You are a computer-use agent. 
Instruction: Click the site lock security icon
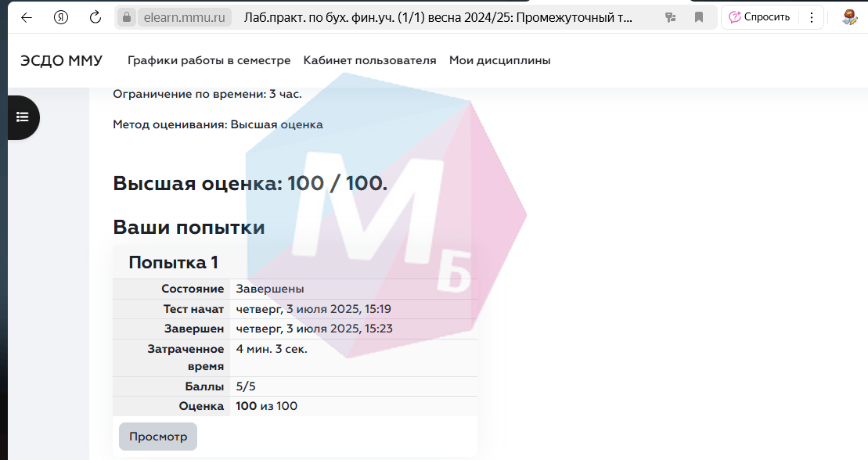127,17
